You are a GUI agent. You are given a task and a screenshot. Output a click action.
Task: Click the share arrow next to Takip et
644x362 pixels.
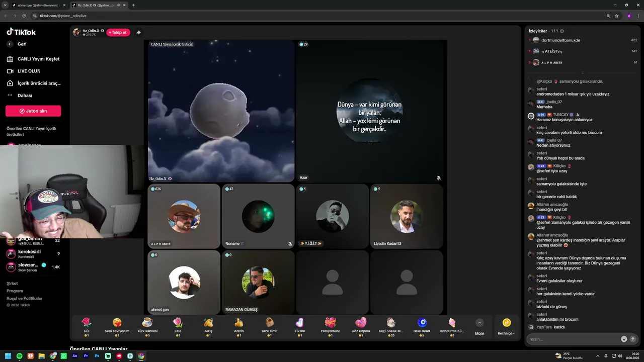tap(138, 33)
